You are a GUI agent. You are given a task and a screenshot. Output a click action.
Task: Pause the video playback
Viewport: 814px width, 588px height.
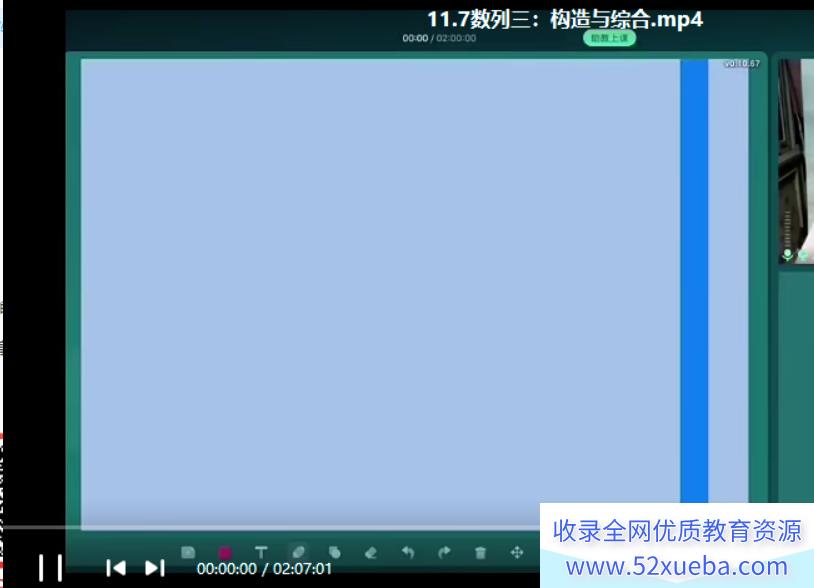50,568
